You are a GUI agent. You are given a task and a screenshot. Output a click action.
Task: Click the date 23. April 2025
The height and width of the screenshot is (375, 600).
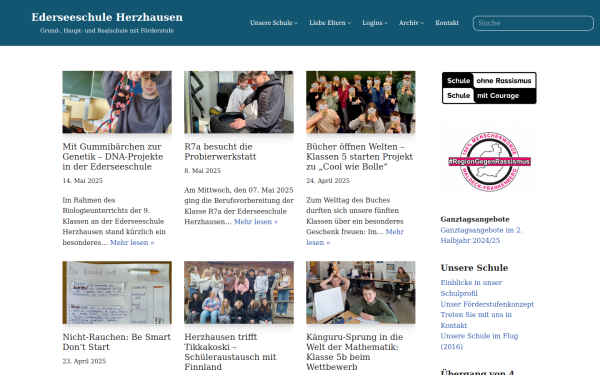coord(84,361)
